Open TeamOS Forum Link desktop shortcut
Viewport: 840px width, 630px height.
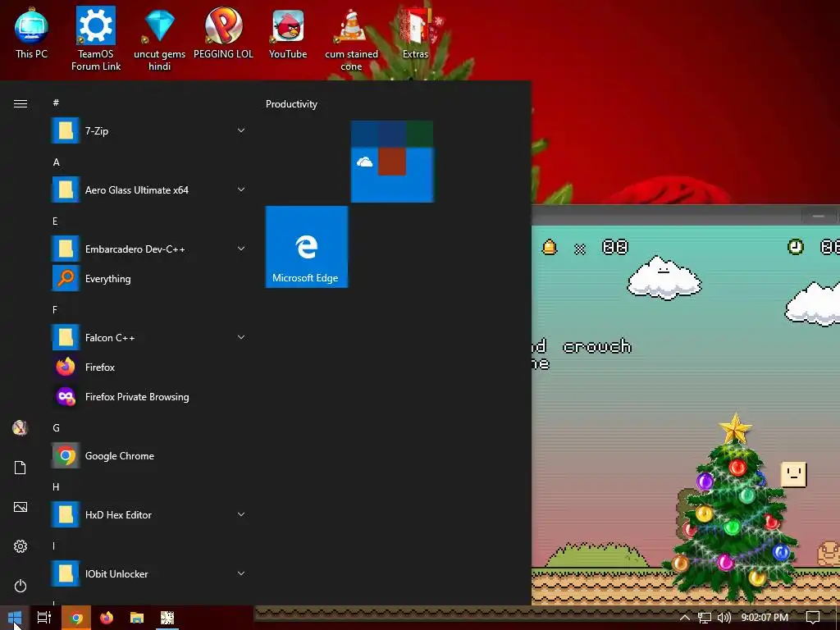coord(96,39)
